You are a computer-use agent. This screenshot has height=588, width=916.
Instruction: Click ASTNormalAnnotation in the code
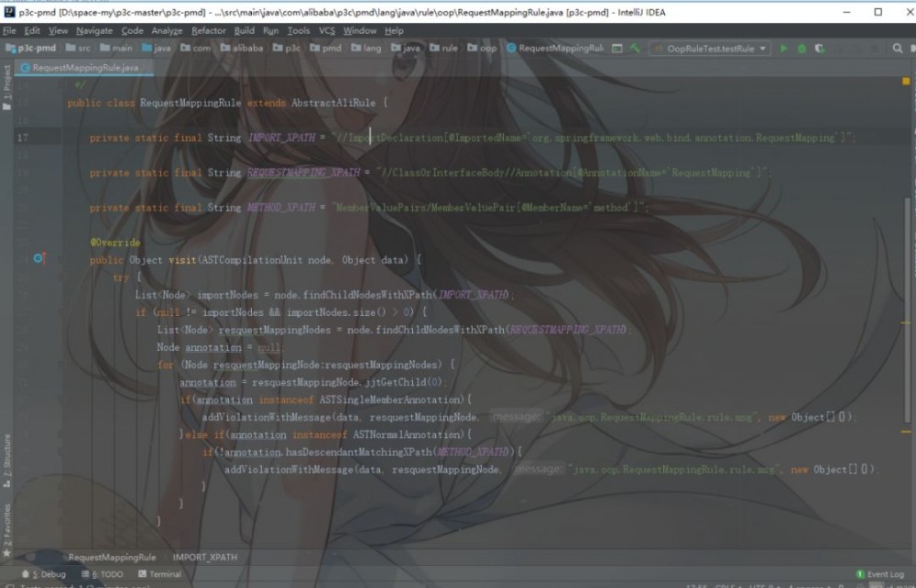pyautogui.click(x=407, y=434)
